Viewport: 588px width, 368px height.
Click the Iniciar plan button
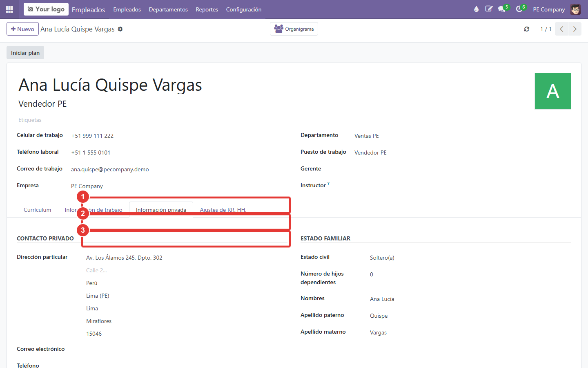[25, 53]
